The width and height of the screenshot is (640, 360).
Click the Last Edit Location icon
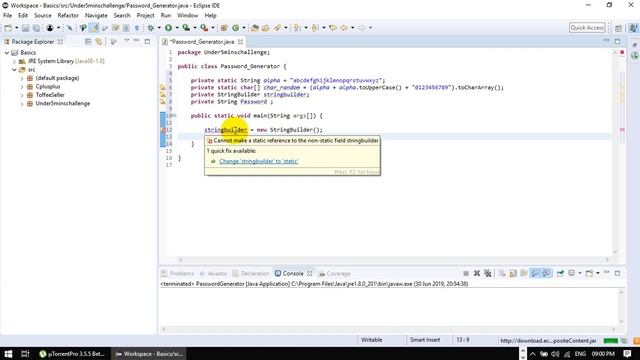(333, 28)
